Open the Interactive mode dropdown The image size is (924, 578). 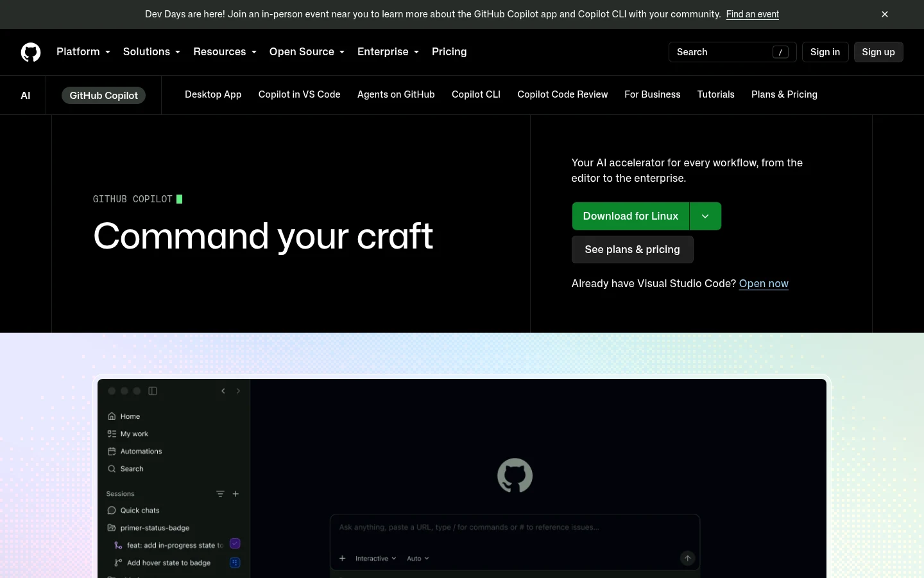376,559
